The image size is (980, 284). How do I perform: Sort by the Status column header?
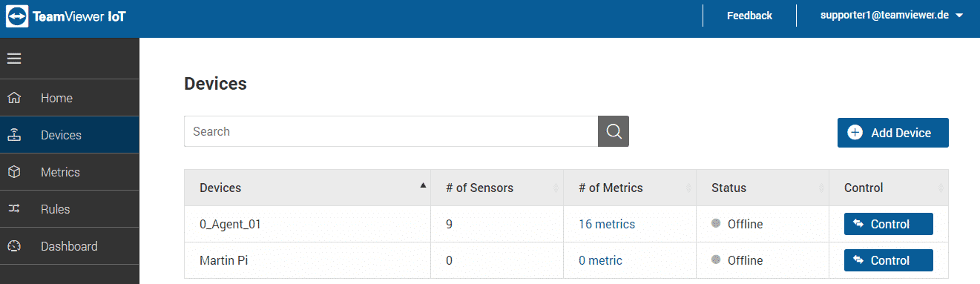coord(763,188)
